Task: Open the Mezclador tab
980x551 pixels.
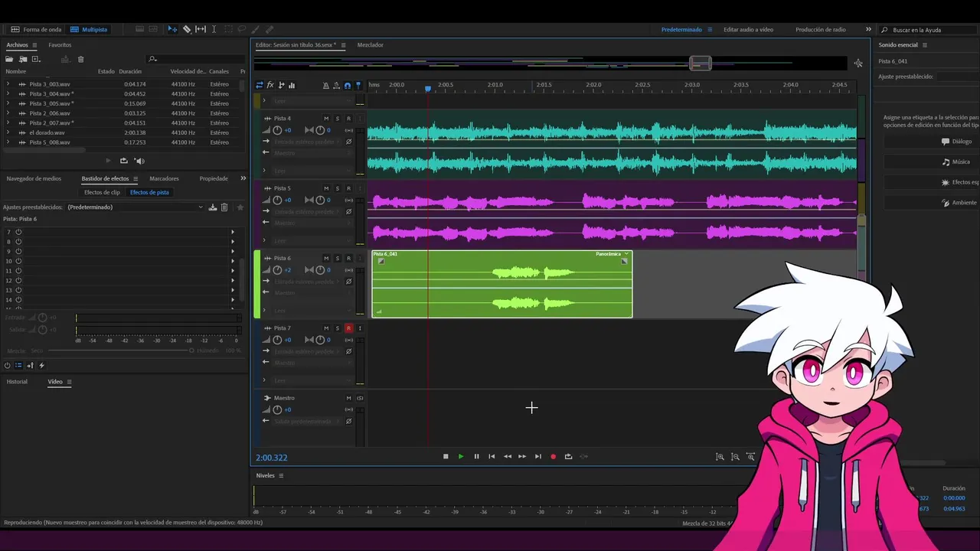Action: pyautogui.click(x=370, y=45)
